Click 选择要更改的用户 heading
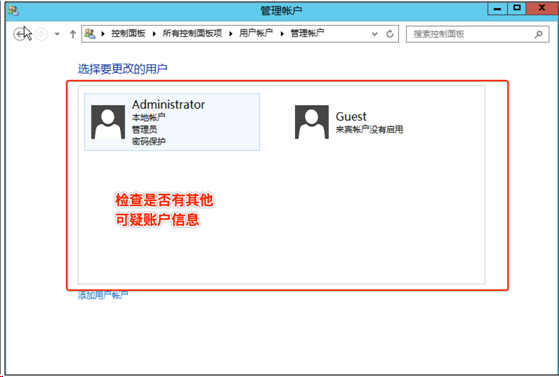The height and width of the screenshot is (377, 559). pyautogui.click(x=123, y=69)
